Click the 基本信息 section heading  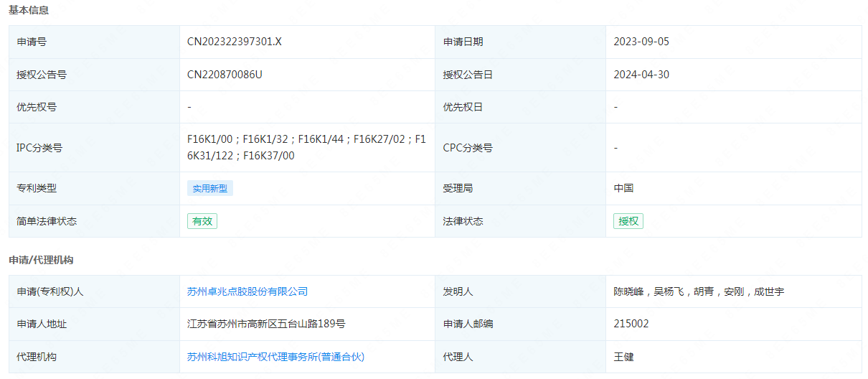pos(29,10)
